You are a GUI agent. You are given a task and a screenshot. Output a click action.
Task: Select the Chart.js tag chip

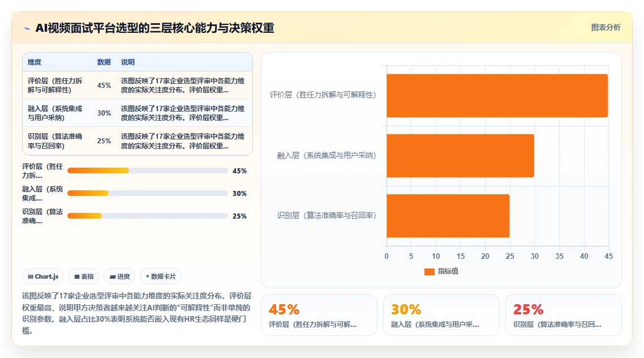[43, 276]
